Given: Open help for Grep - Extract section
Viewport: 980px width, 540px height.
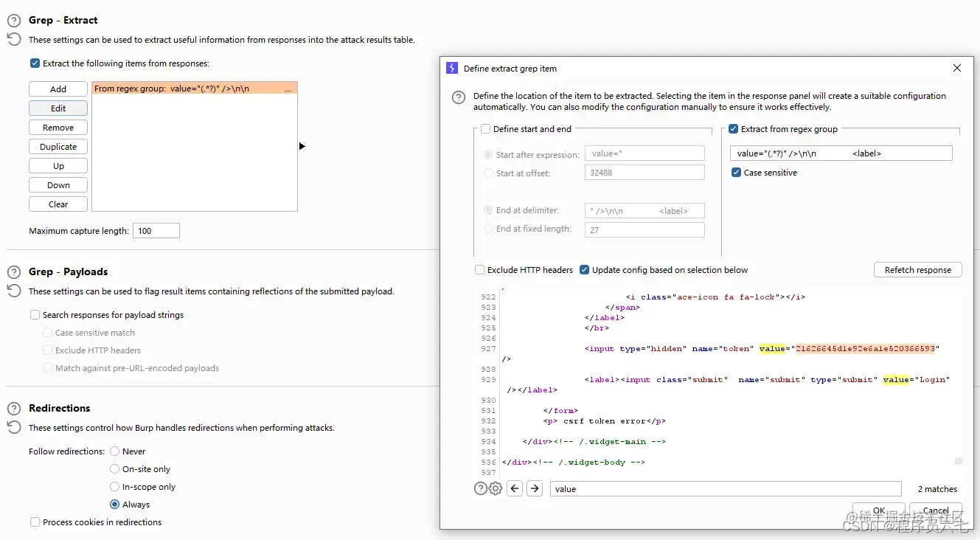Looking at the screenshot, I should pyautogui.click(x=14, y=21).
